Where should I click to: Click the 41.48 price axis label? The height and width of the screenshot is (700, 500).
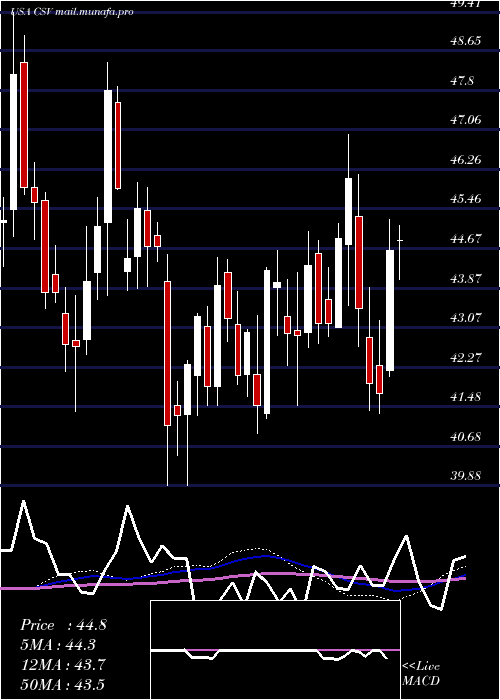pos(466,396)
